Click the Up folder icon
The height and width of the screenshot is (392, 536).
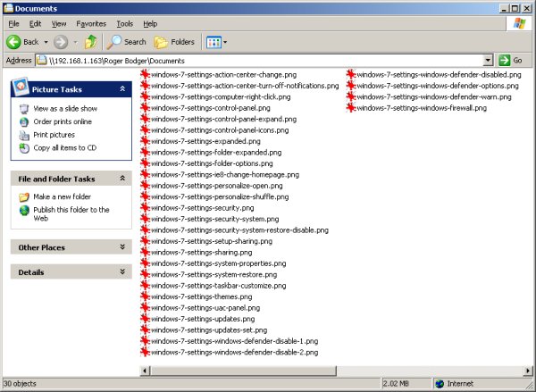point(91,42)
